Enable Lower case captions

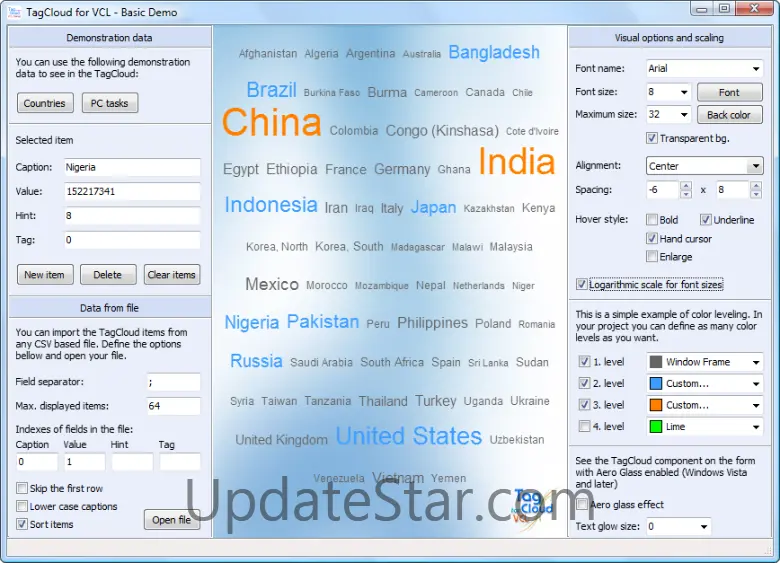(22, 506)
